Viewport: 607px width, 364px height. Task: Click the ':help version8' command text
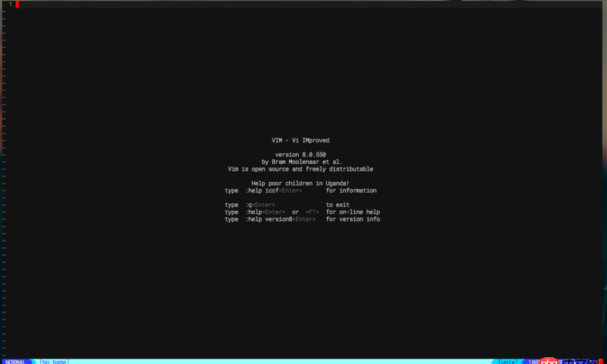(x=269, y=219)
